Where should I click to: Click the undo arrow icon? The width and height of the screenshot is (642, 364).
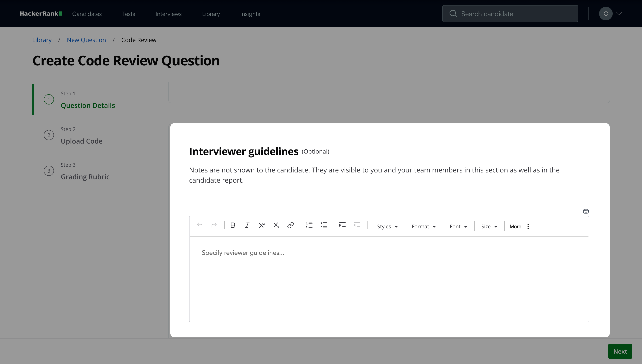[199, 225]
